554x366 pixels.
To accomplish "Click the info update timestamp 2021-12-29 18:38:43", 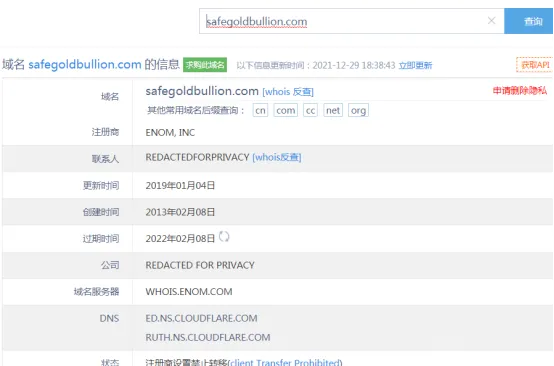I will (x=354, y=65).
